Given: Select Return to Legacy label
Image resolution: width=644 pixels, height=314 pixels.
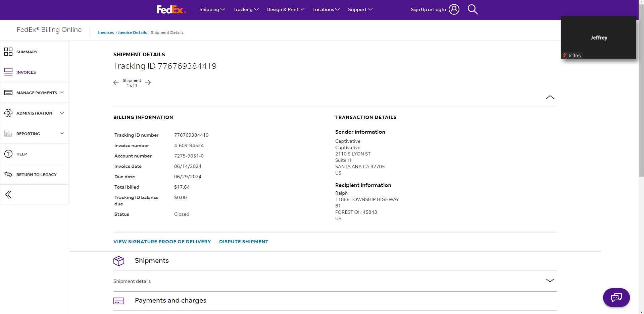Looking at the screenshot, I should (x=37, y=175).
